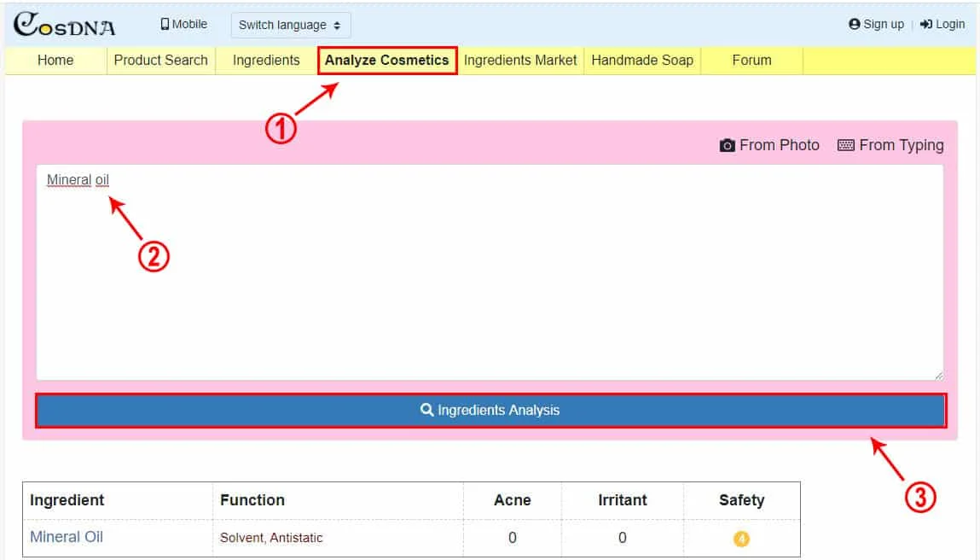Switch ingredient input to From Typing mode
Image resolution: width=980 pixels, height=560 pixels.
pos(890,145)
